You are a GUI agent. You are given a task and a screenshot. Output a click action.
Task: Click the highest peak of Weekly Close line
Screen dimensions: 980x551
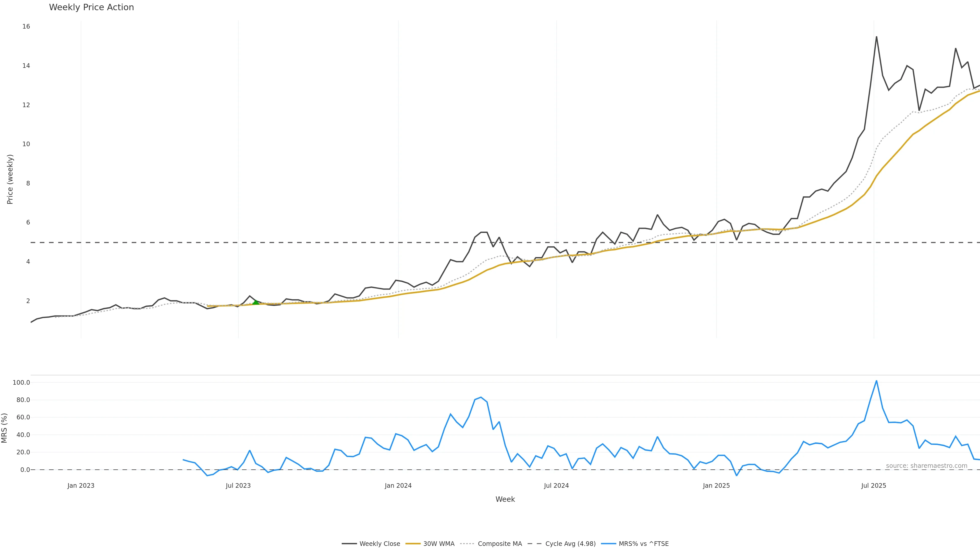[877, 37]
